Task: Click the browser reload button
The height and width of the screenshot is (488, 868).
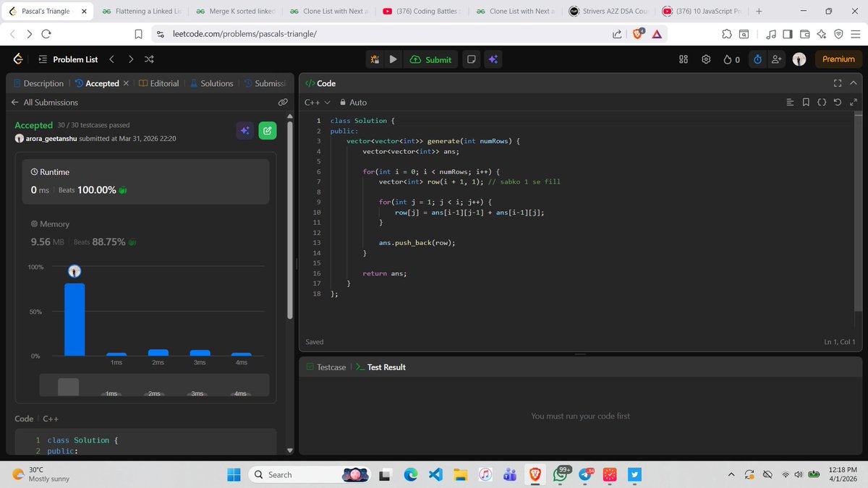Action: (x=46, y=34)
